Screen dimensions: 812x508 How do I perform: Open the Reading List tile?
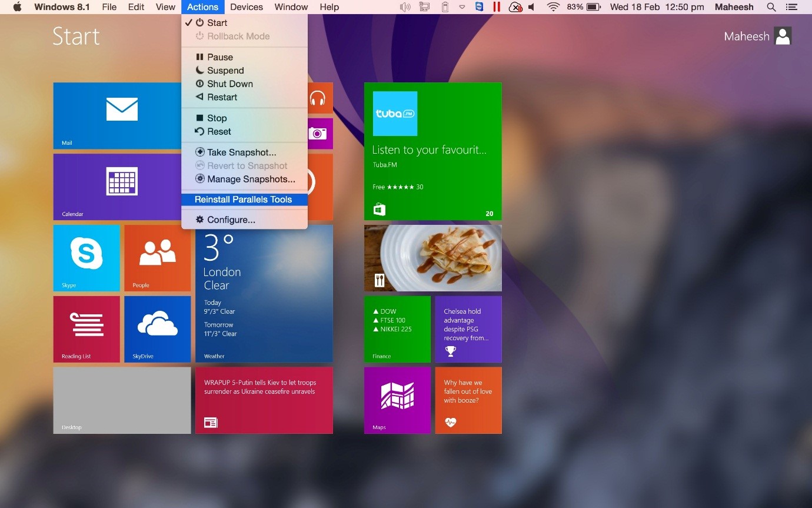[86, 329]
